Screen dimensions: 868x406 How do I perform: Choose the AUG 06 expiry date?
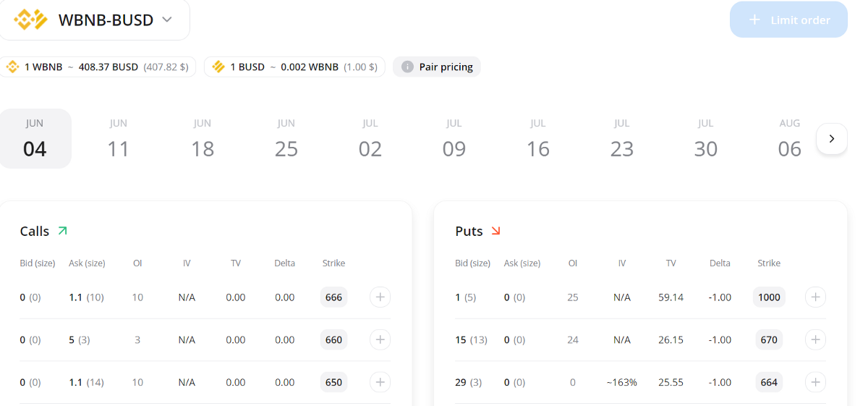coord(790,138)
